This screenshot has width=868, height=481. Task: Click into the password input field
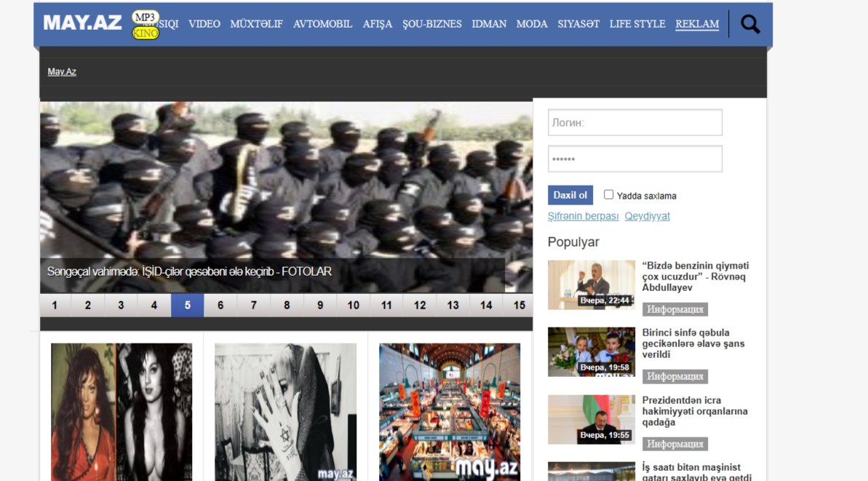pyautogui.click(x=634, y=159)
